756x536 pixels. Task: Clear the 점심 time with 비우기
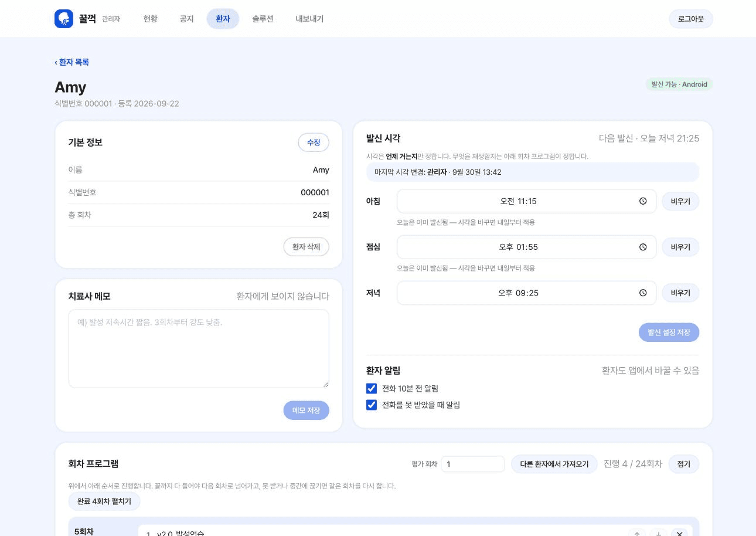click(680, 247)
